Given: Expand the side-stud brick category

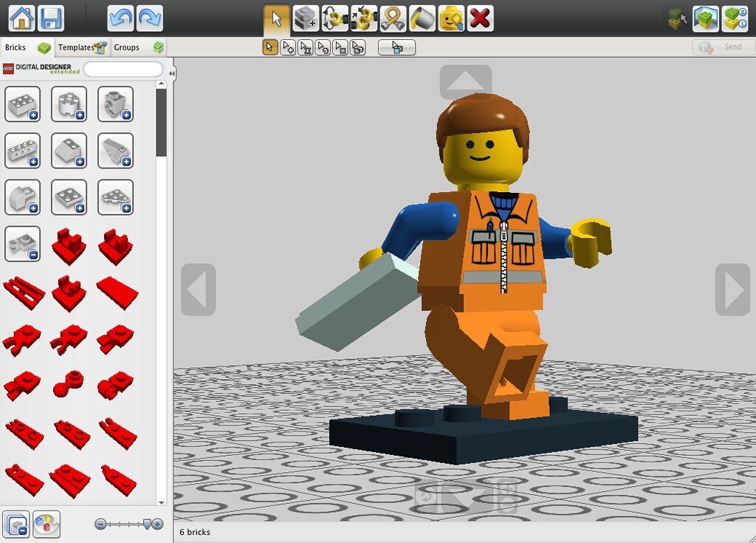Looking at the screenshot, I should [x=116, y=103].
